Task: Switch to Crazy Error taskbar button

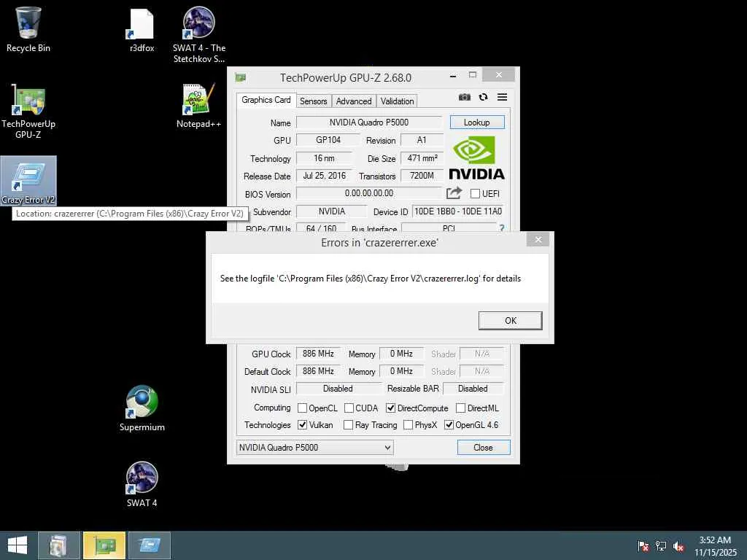Action: 150,545
